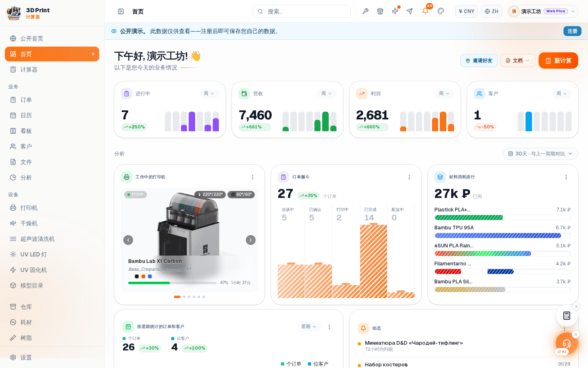Image resolution: width=588 pixels, height=368 pixels.
Task: Show previous printer in carousel
Action: (128, 240)
